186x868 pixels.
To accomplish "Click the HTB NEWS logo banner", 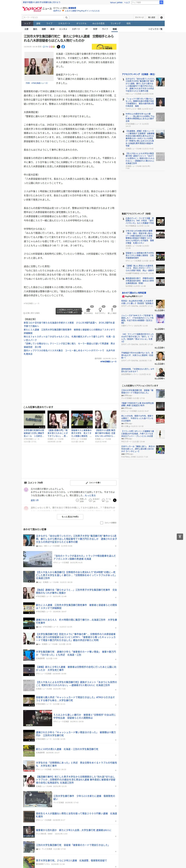I will coord(104,47).
